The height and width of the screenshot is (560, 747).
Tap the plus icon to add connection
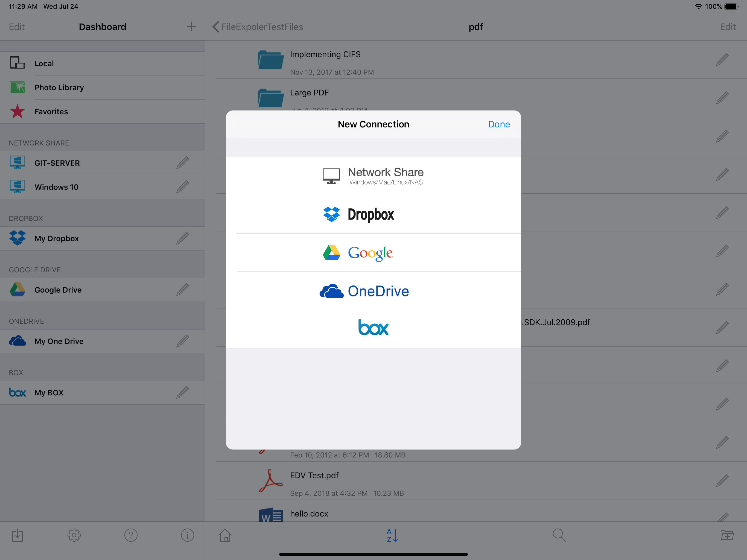click(x=191, y=27)
